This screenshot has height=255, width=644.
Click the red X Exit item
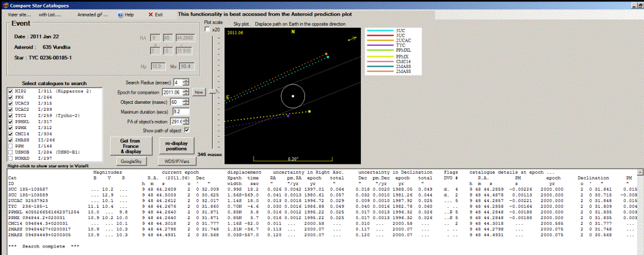pyautogui.click(x=155, y=14)
